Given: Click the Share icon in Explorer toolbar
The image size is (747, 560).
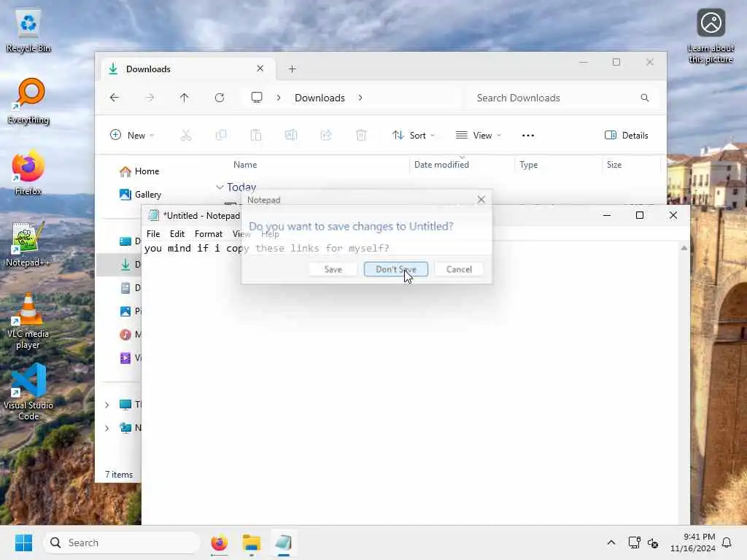Looking at the screenshot, I should pyautogui.click(x=326, y=135).
